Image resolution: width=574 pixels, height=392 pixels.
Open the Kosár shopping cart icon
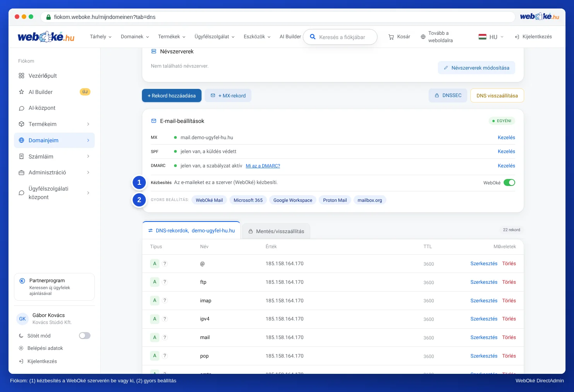click(391, 37)
